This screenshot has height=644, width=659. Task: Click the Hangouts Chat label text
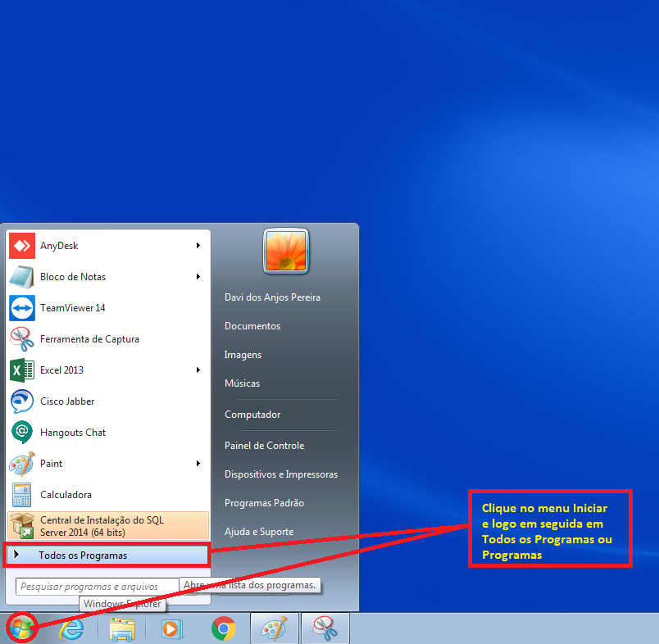click(x=73, y=433)
